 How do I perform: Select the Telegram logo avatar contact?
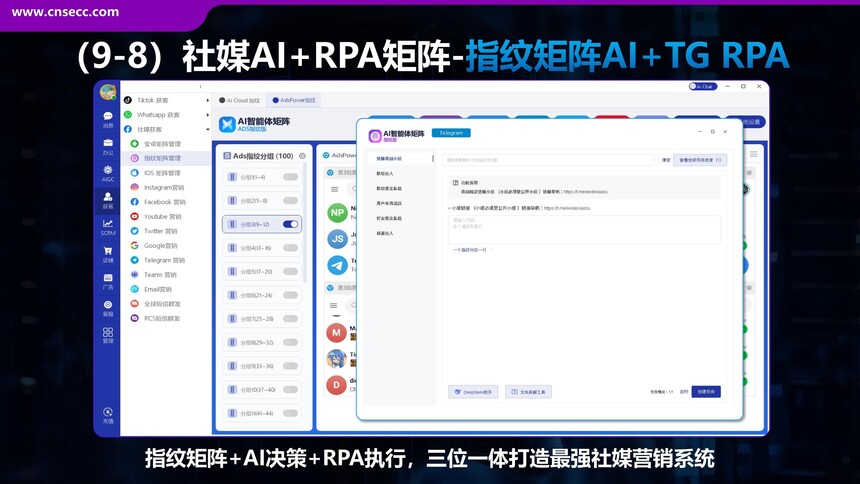tap(337, 266)
